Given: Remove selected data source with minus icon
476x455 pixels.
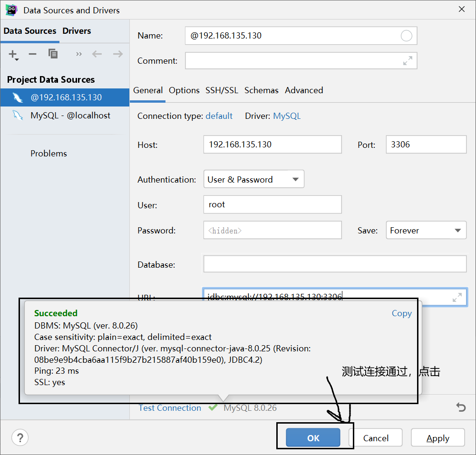Looking at the screenshot, I should pos(32,54).
